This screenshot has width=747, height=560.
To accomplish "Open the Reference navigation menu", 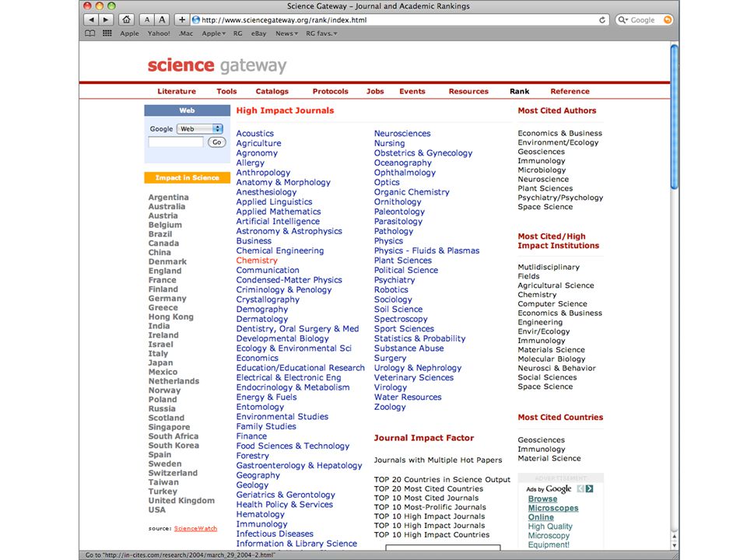I will click(570, 92).
